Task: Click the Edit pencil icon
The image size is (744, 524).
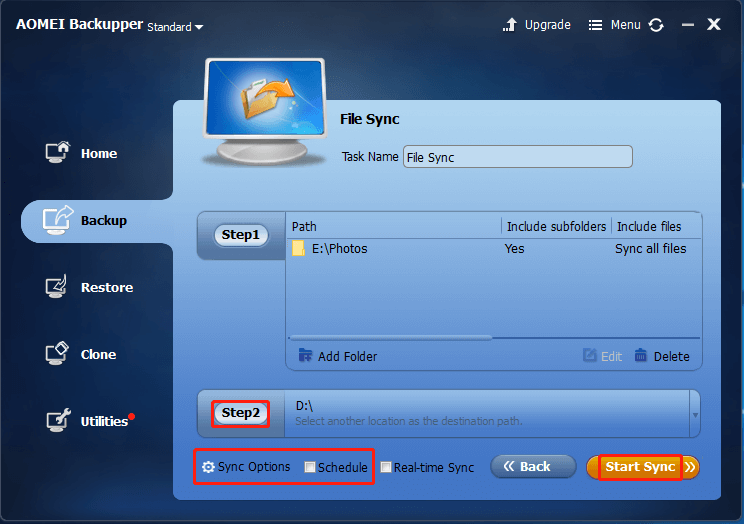Action: [x=589, y=355]
